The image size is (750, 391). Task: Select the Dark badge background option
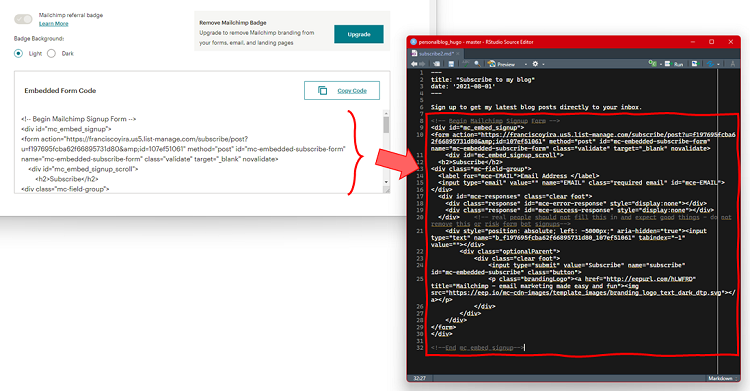(x=51, y=54)
